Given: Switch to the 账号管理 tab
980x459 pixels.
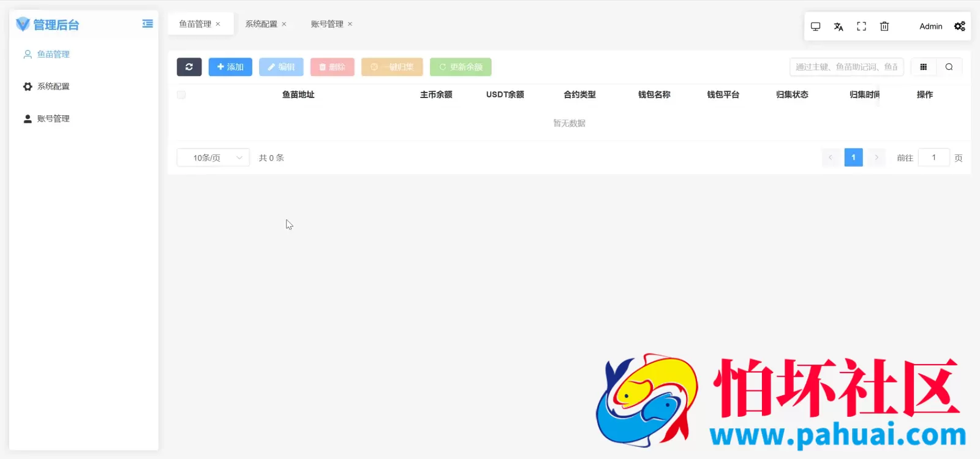Looking at the screenshot, I should click(327, 24).
